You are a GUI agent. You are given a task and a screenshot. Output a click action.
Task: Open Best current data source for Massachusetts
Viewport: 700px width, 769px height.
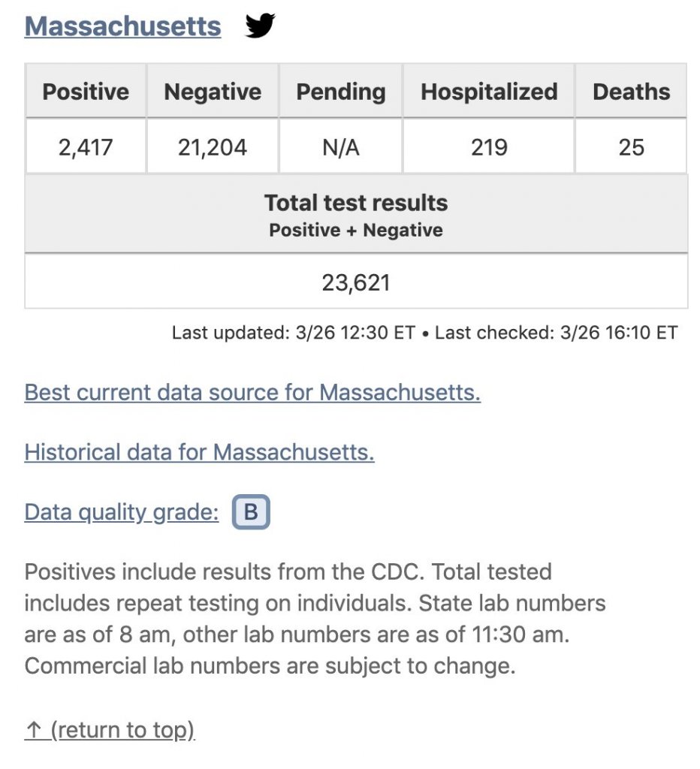(x=252, y=393)
